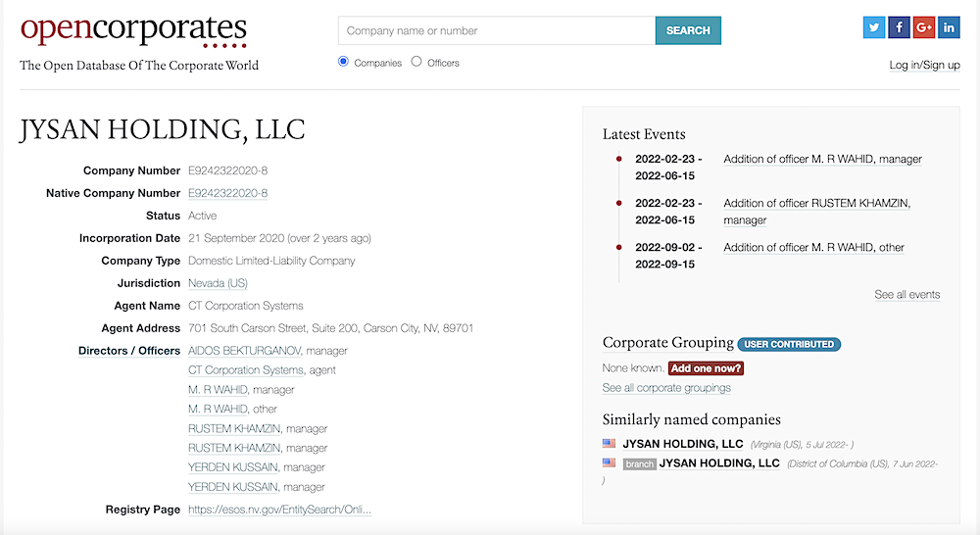Open the esos.nv.gov Registry Page link
Screen dimensions: 980x535
[279, 510]
